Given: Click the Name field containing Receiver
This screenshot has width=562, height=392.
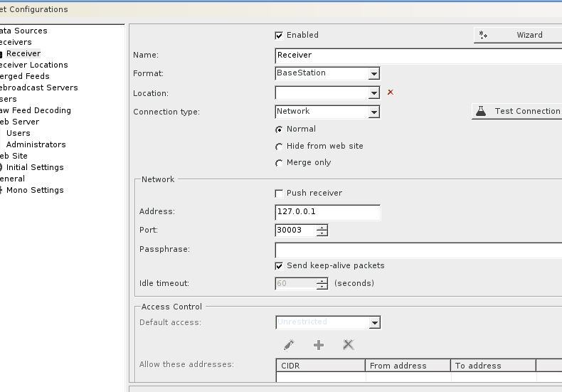Looking at the screenshot, I should [x=418, y=55].
